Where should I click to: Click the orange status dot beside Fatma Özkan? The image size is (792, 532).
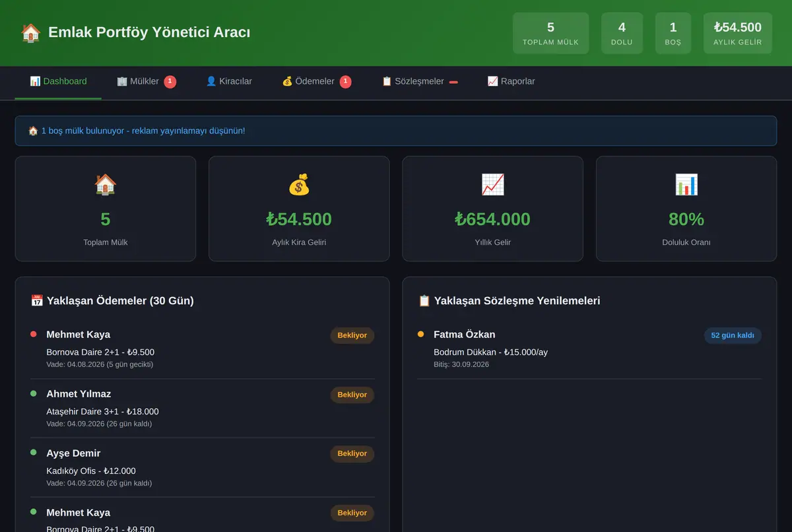[421, 334]
